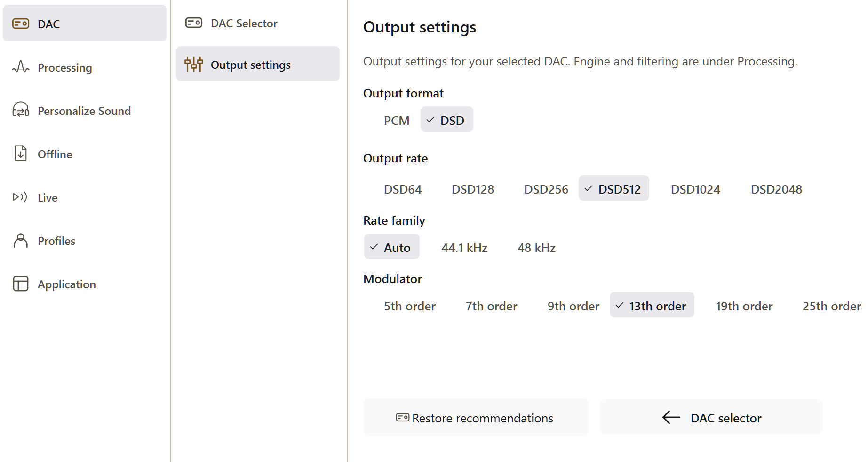Click the Processing waveform icon
This screenshot has height=462, width=868.
coord(21,67)
